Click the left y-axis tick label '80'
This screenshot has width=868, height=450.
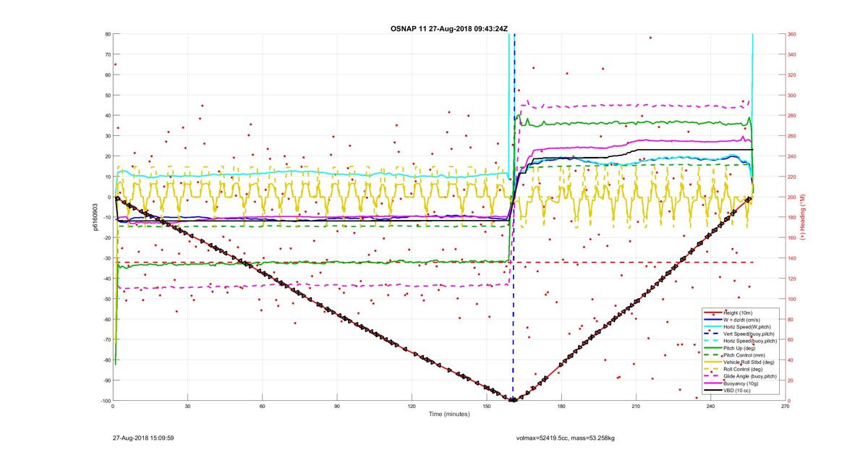[x=107, y=34]
